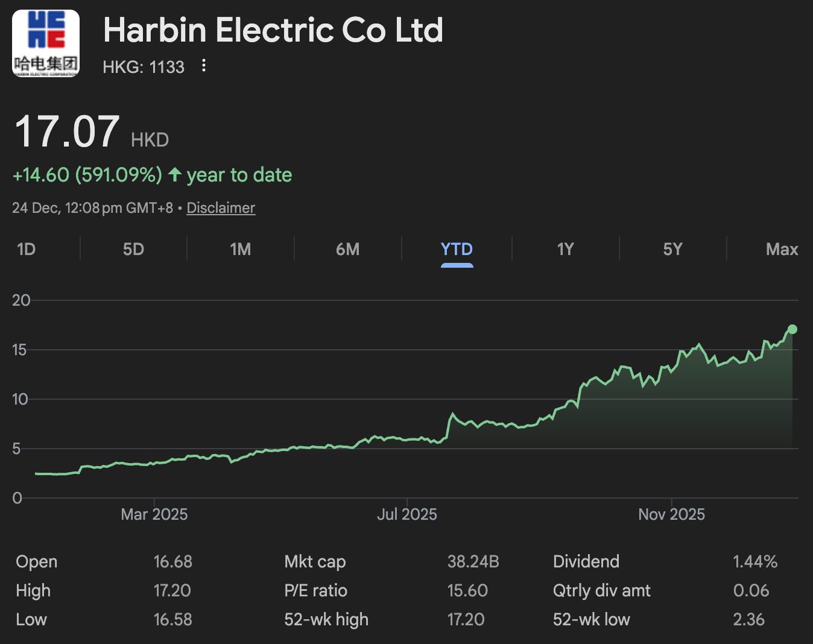Image resolution: width=813 pixels, height=644 pixels.
Task: Switch chart to 5D range
Action: click(134, 249)
